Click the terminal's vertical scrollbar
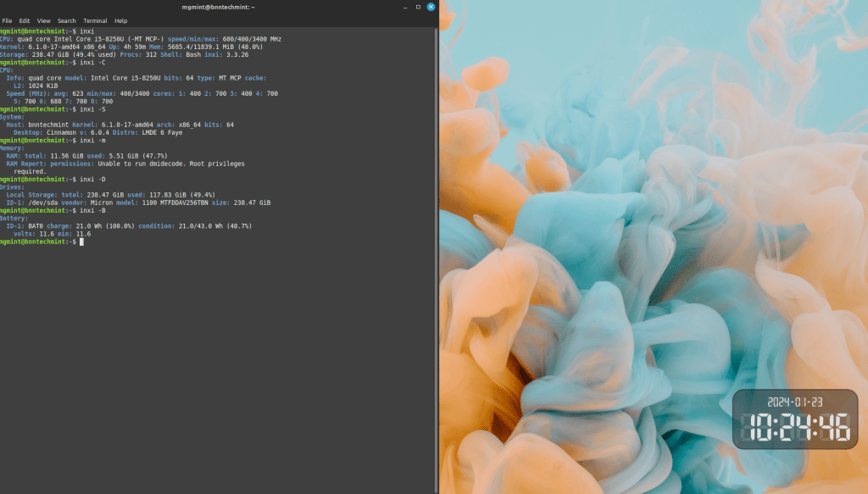The width and height of the screenshot is (868, 494). tap(437, 254)
